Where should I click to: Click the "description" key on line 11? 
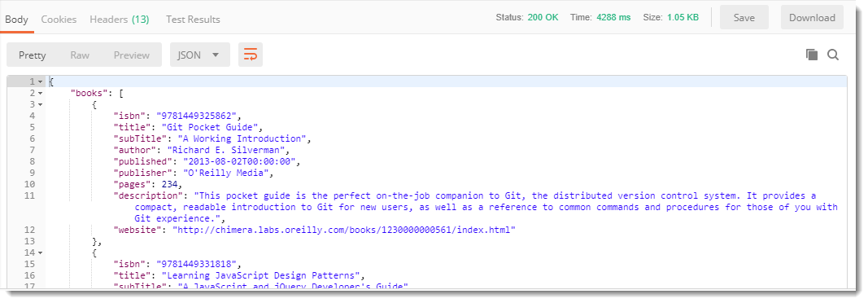147,195
